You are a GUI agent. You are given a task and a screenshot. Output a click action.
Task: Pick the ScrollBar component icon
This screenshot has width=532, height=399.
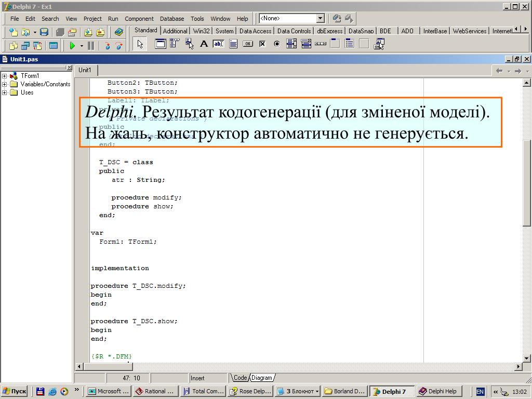point(320,44)
